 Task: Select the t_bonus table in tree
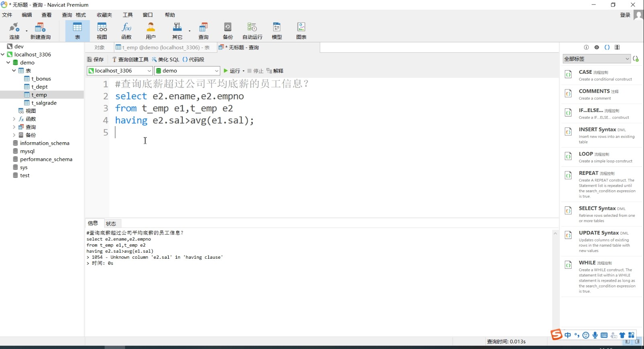tap(41, 79)
